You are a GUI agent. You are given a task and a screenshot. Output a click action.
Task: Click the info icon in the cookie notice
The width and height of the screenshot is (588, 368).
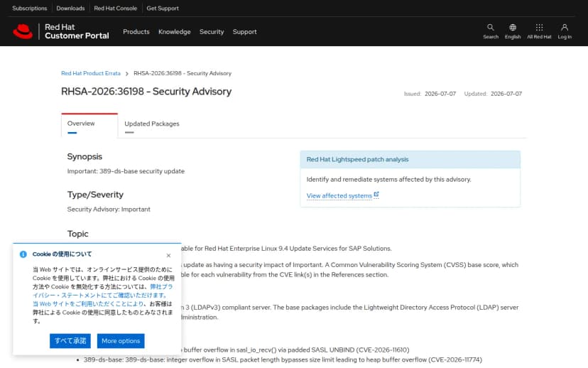coord(23,254)
